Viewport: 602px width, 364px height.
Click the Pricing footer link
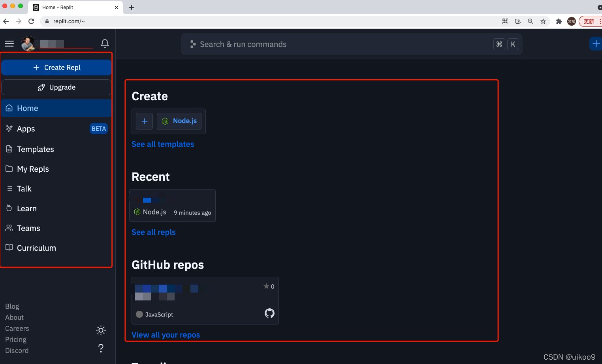(x=16, y=340)
